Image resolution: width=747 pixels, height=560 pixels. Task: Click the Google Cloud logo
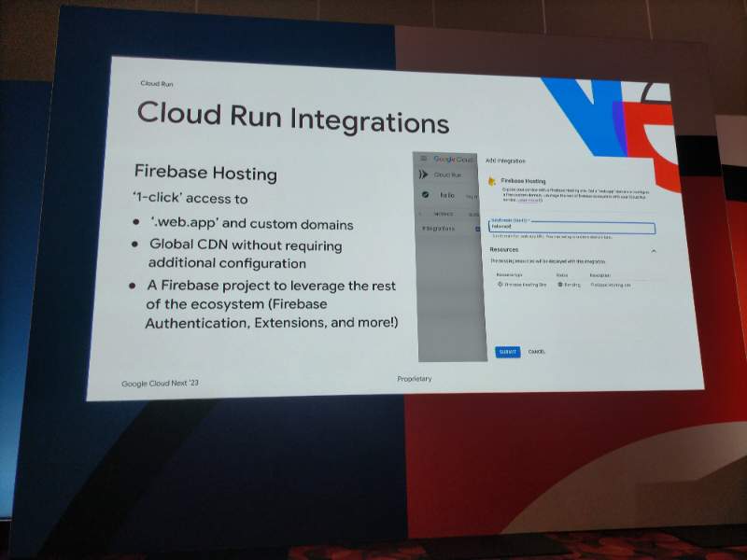coord(453,159)
